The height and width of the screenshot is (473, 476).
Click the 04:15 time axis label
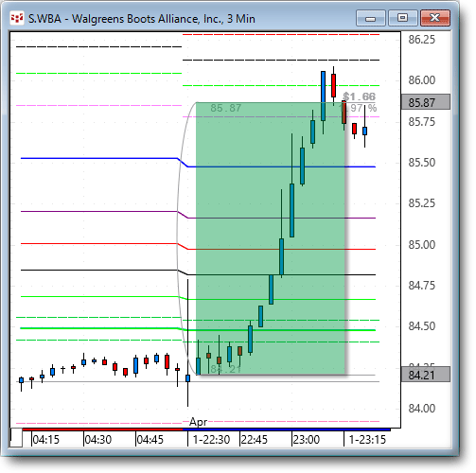46,439
